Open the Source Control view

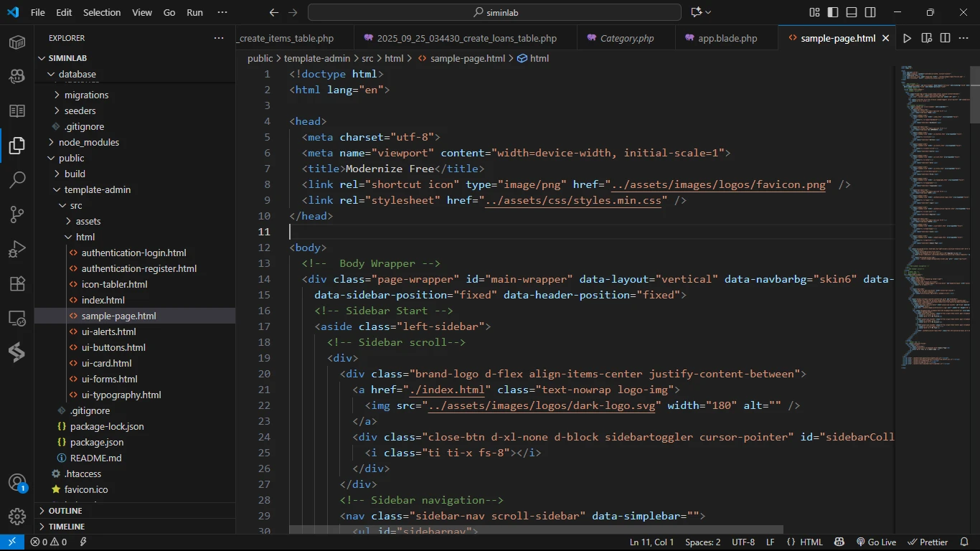tap(17, 215)
